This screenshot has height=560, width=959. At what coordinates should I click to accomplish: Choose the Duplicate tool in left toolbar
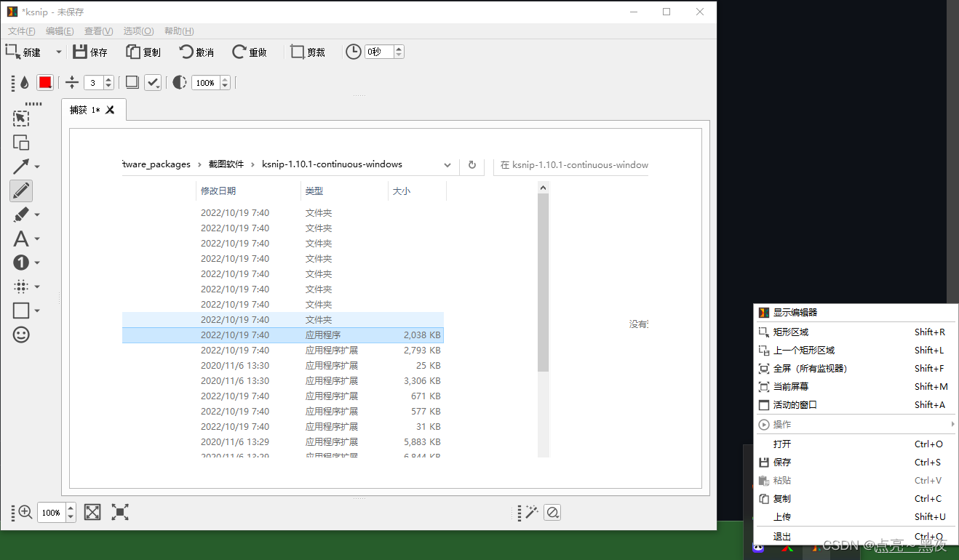(x=21, y=143)
